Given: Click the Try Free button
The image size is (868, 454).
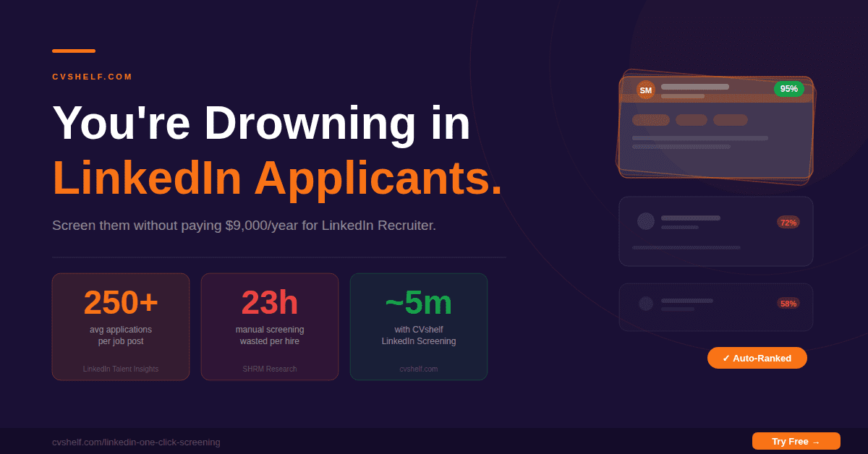Looking at the screenshot, I should point(796,441).
